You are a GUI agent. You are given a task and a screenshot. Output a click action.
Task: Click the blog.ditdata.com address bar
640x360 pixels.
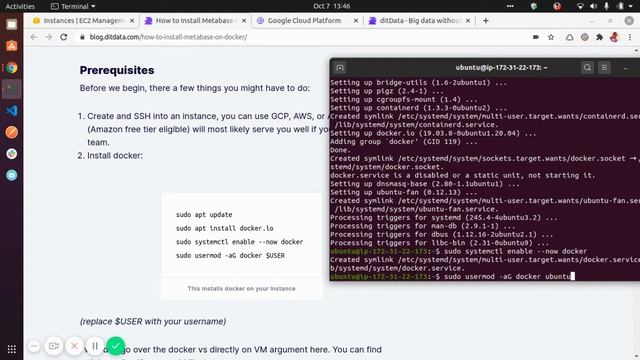[302, 37]
